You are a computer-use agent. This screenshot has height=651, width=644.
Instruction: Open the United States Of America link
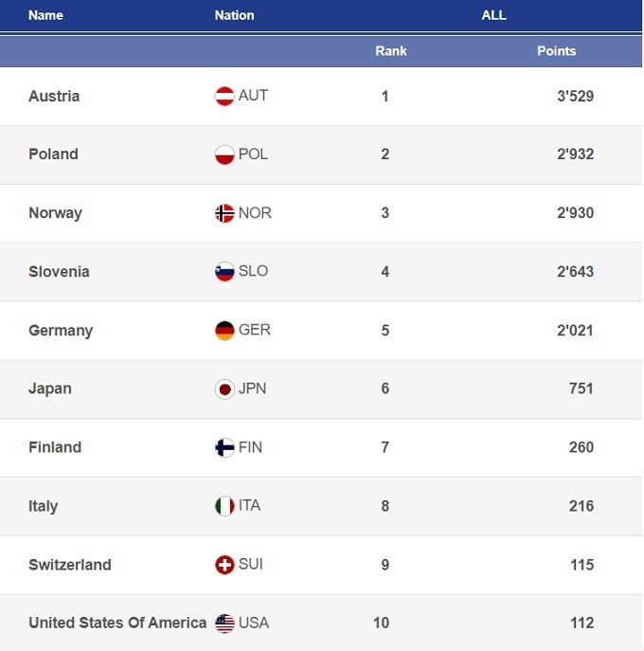click(x=117, y=623)
